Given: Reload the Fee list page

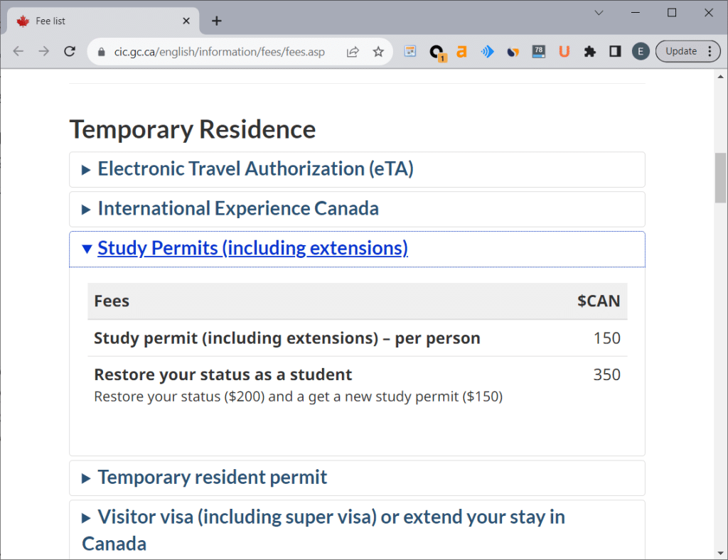Looking at the screenshot, I should (70, 51).
